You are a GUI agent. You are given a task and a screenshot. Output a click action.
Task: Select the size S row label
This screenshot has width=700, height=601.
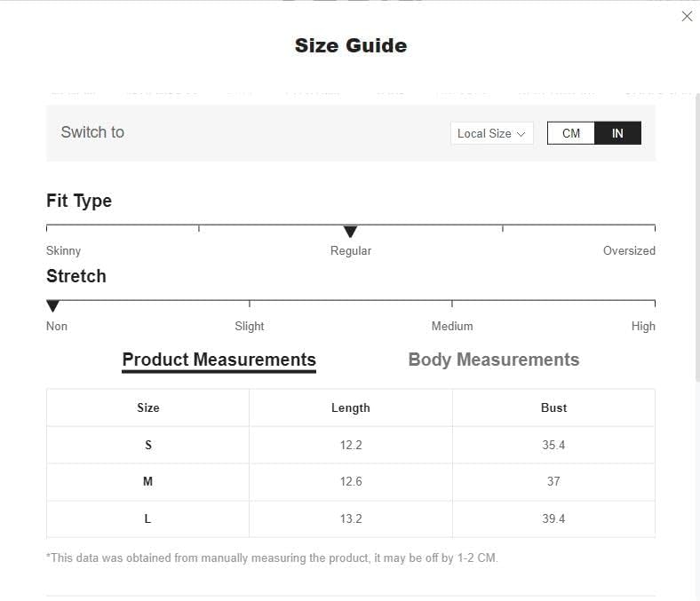click(148, 445)
